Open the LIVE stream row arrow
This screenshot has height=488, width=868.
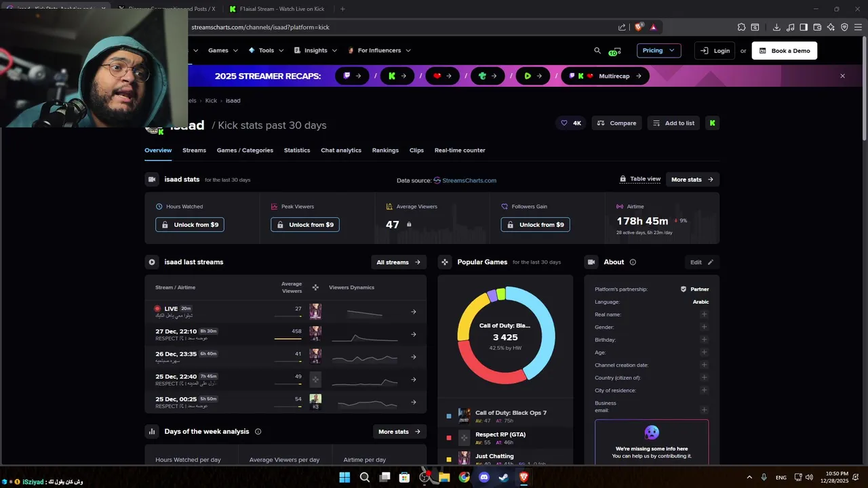tap(414, 312)
